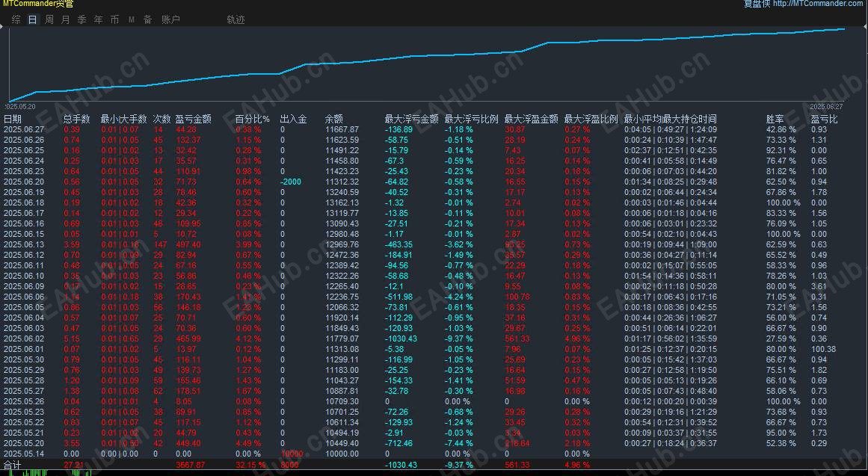The height and width of the screenshot is (476, 868).
Task: Click the 最小|大手数 column header
Action: (x=123, y=119)
